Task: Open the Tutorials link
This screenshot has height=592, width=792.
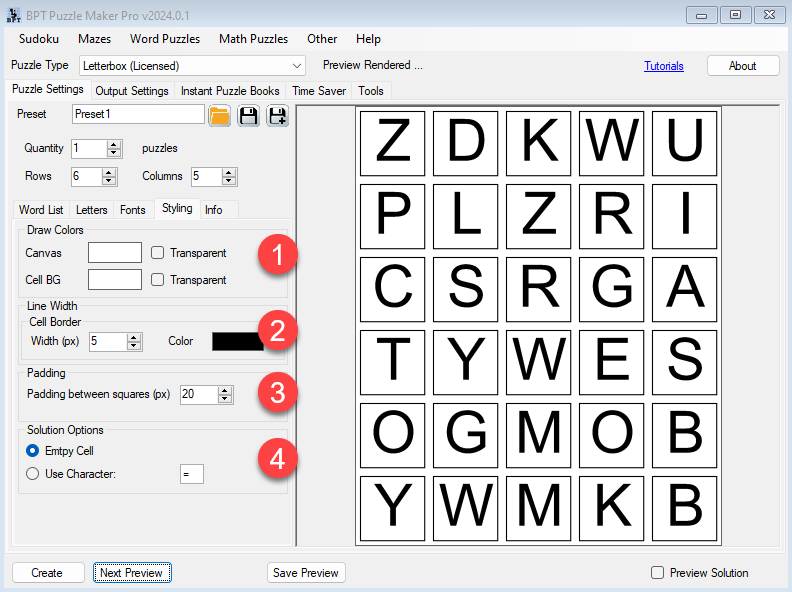Action: click(x=663, y=66)
